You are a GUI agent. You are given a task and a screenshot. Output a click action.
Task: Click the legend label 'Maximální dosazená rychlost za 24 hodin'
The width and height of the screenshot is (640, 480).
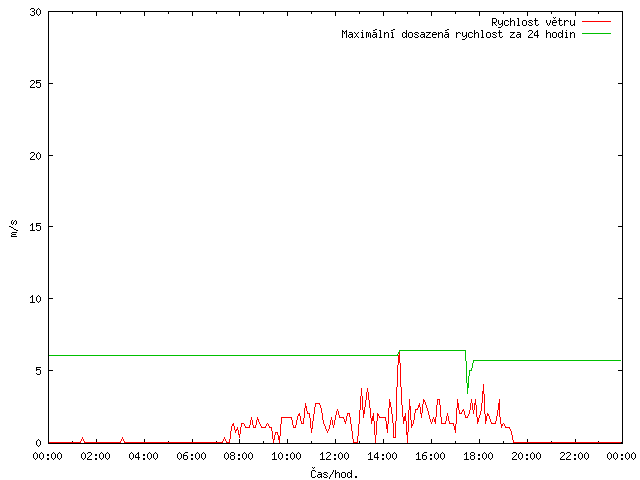click(458, 34)
